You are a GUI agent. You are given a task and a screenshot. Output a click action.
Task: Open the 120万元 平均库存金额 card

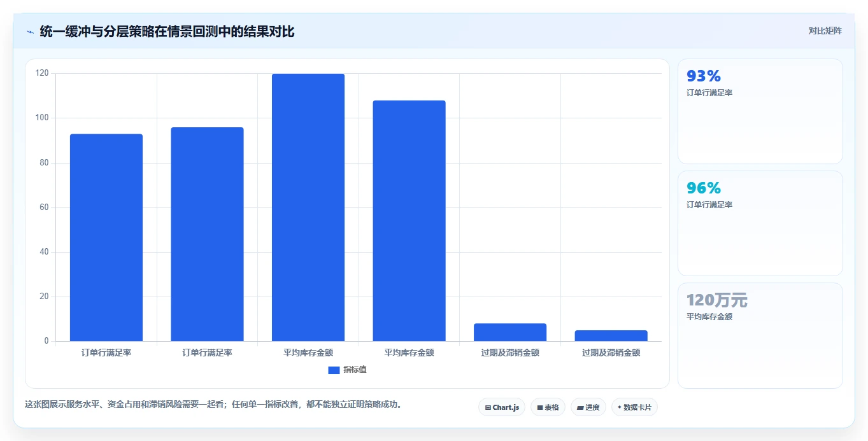tap(760, 335)
